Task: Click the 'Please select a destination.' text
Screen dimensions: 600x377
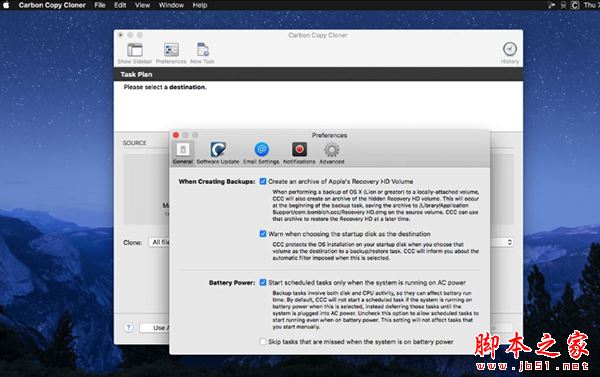Action: 165,87
